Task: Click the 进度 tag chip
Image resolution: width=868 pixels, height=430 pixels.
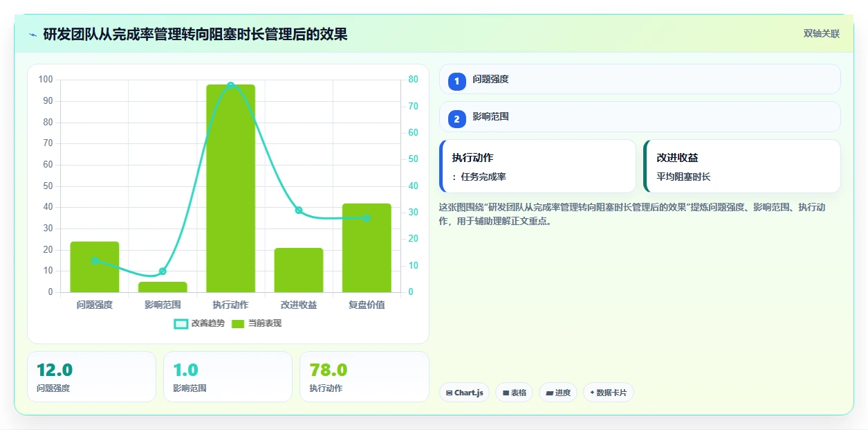Action: [x=558, y=393]
